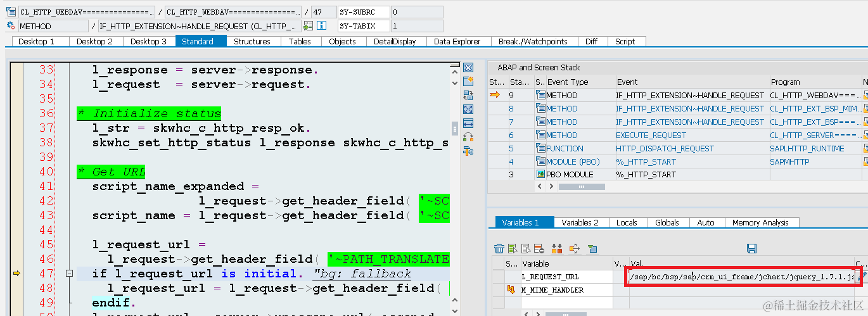
Task: Click the method icon in stack row 9
Action: point(540,95)
